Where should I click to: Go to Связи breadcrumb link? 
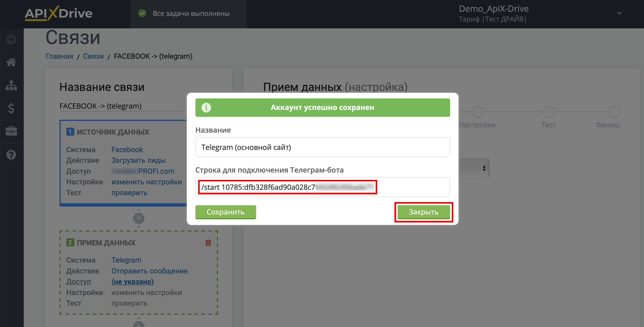93,56
